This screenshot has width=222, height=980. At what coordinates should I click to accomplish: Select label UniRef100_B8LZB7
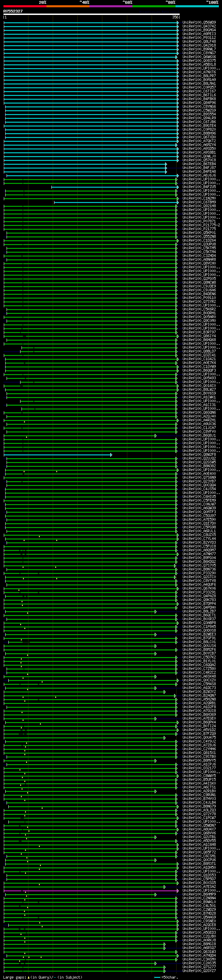point(199,611)
